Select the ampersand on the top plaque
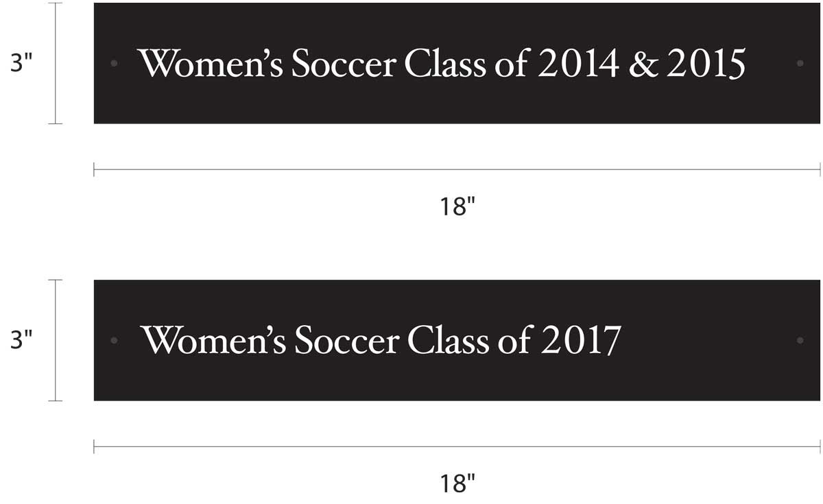Image resolution: width=823 pixels, height=504 pixels. click(642, 64)
